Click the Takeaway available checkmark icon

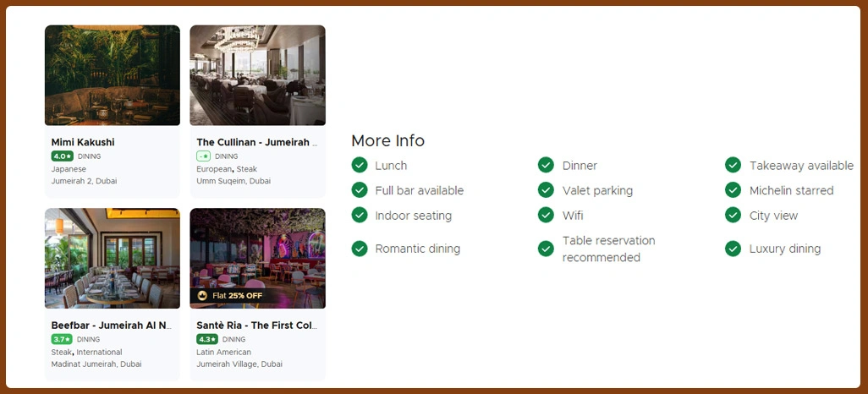pos(733,166)
